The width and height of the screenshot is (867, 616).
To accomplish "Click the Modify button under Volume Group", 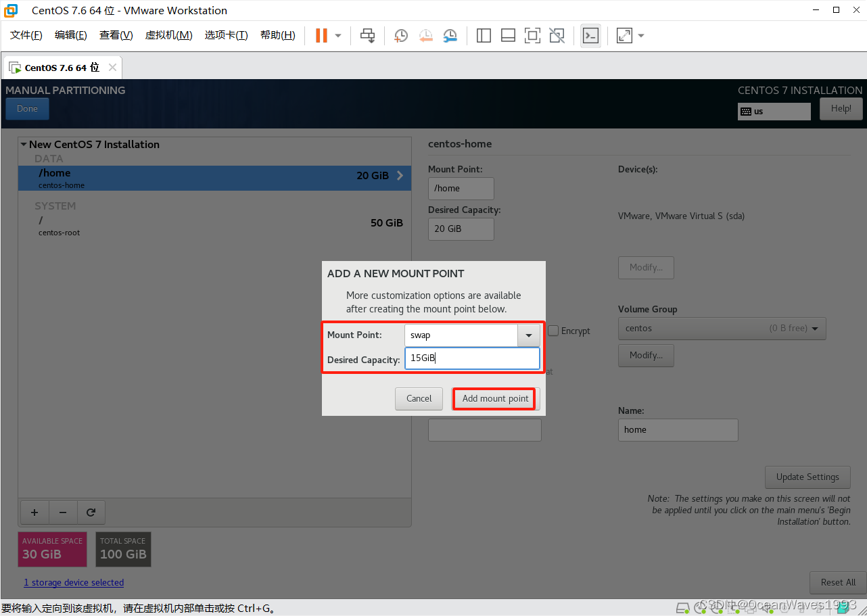I will tap(646, 355).
